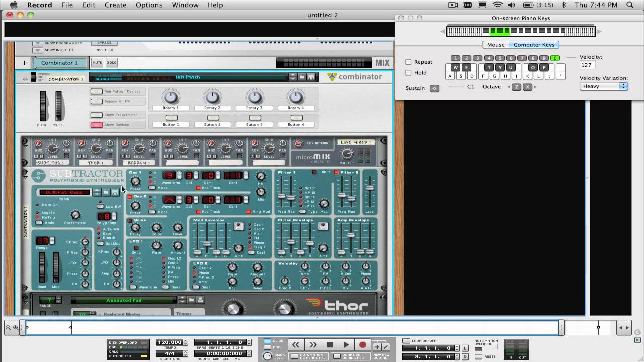
Task: Open the Create menu
Action: [115, 5]
